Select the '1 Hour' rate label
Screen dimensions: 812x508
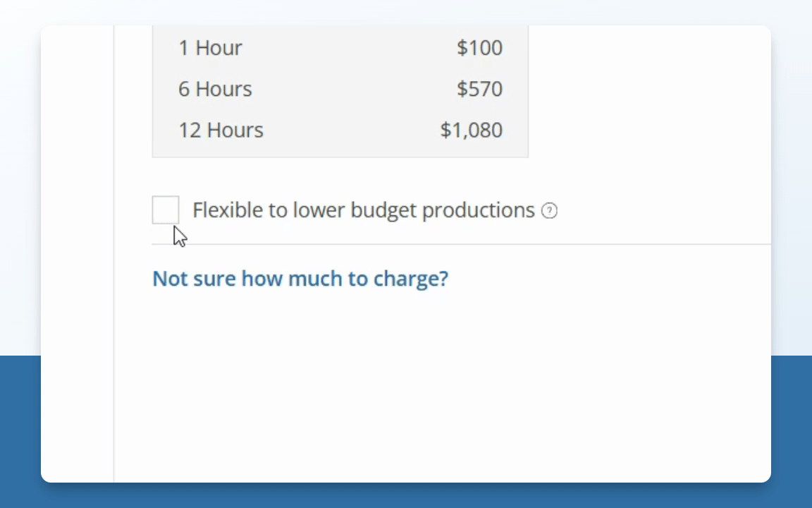pyautogui.click(x=210, y=48)
